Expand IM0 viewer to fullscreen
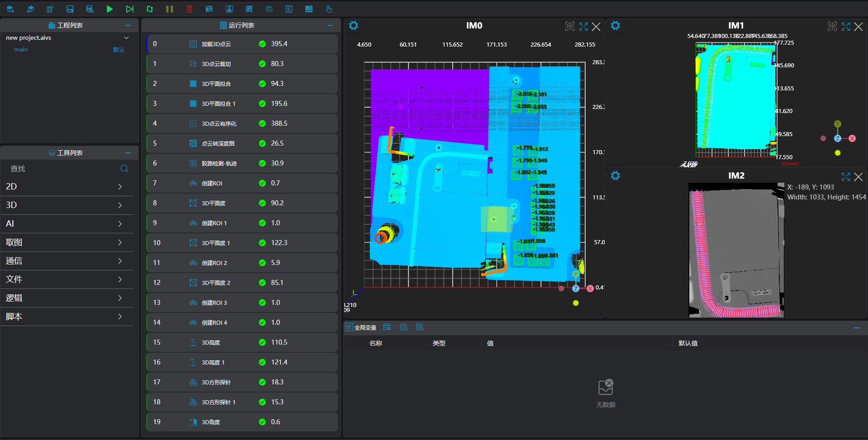 (583, 27)
